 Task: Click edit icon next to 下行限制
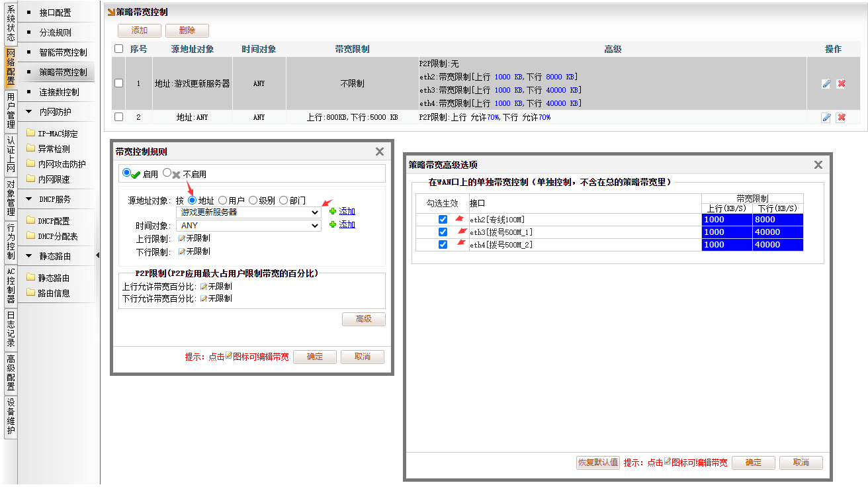[x=182, y=251]
